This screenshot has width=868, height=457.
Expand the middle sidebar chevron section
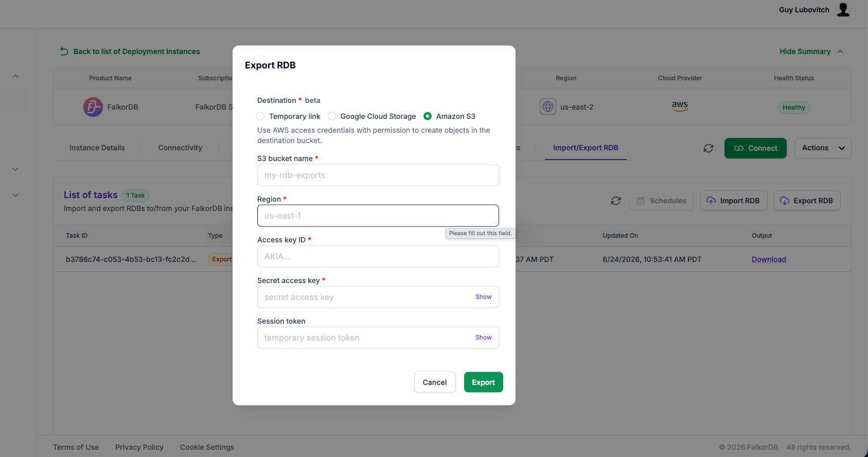pos(15,169)
